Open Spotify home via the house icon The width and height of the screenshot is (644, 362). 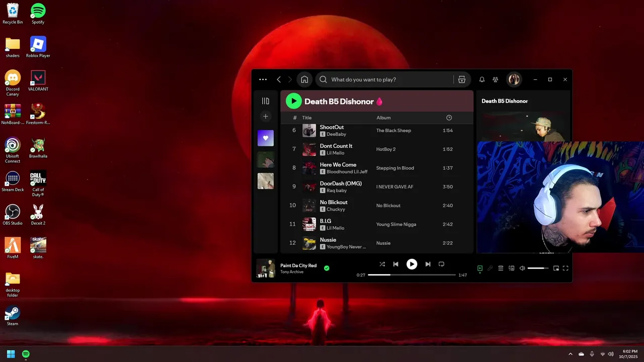304,79
